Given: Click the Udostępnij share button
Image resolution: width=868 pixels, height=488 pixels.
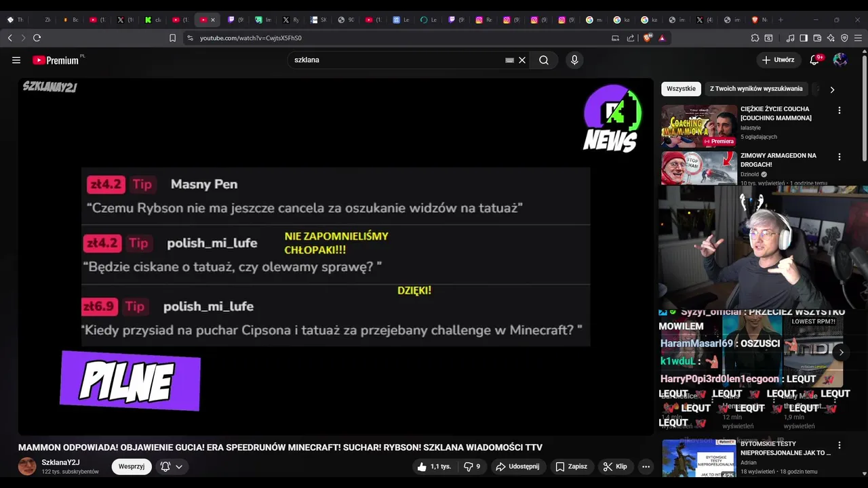Looking at the screenshot, I should [517, 466].
